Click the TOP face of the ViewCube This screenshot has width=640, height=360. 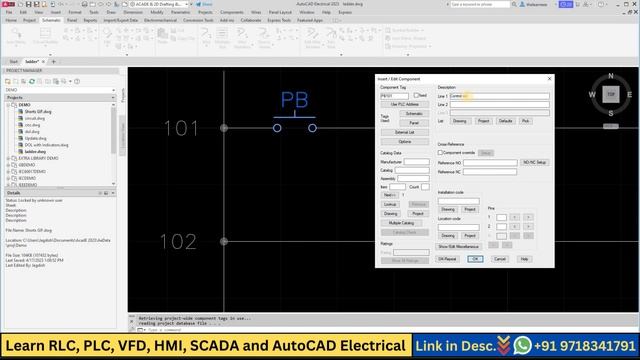tap(611, 94)
